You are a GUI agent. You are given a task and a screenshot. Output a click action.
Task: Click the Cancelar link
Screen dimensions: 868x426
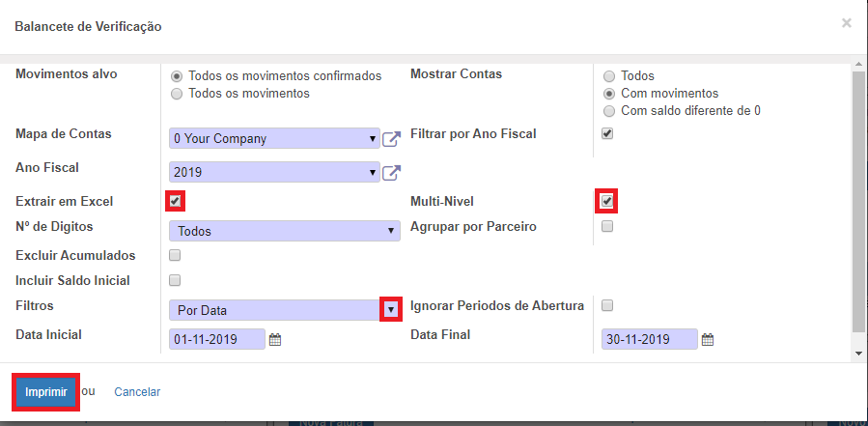click(137, 392)
